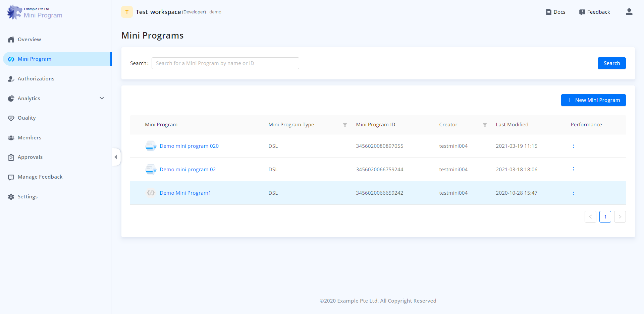Navigate to the Settings sidebar item
This screenshot has width=644, height=314.
tap(28, 197)
